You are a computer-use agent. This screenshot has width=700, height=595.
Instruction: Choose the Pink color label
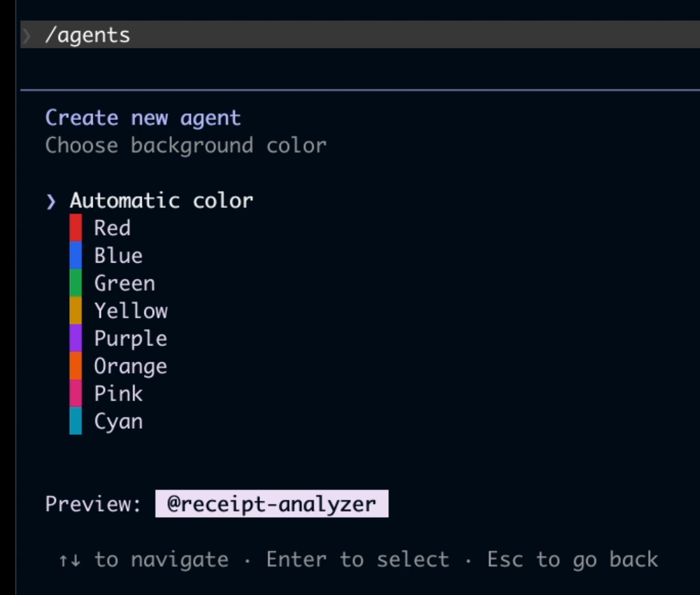pos(118,393)
